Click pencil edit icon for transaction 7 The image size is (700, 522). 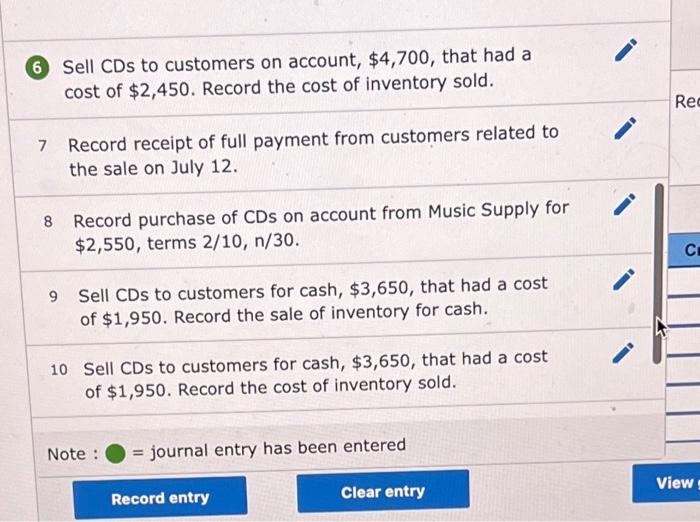625,129
